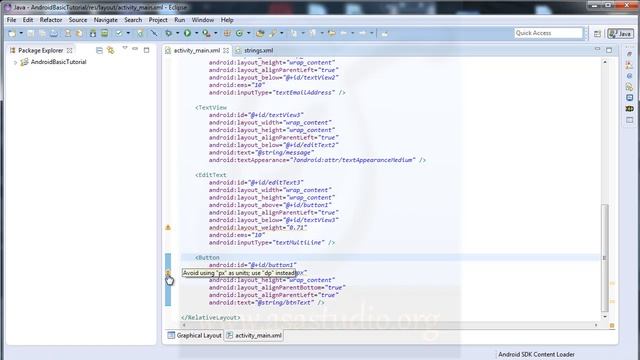
Task: Click the Forward navigation arrow icon
Action: pyautogui.click(x=362, y=33)
